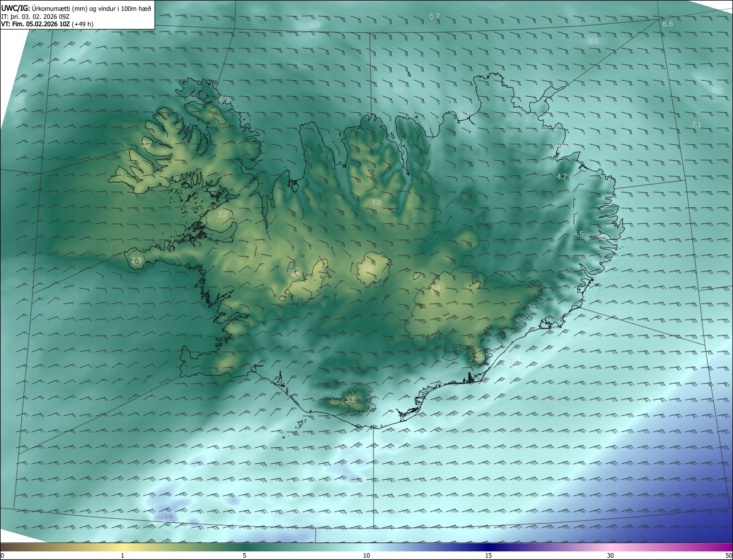
Task: Click the 6.7 value label on the map
Action: point(435,16)
